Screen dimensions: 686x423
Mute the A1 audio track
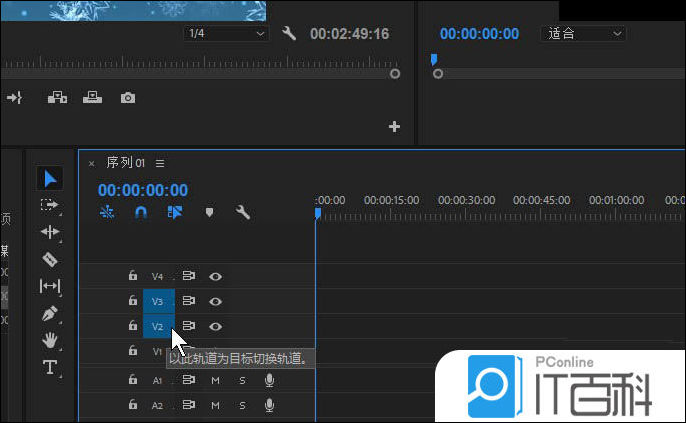point(215,380)
